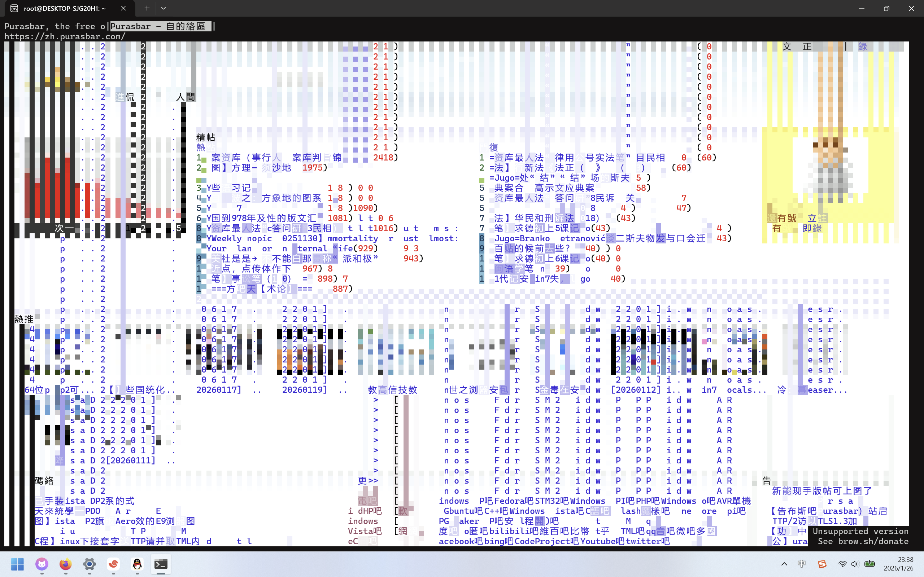Click the "更>>" more link

[368, 480]
